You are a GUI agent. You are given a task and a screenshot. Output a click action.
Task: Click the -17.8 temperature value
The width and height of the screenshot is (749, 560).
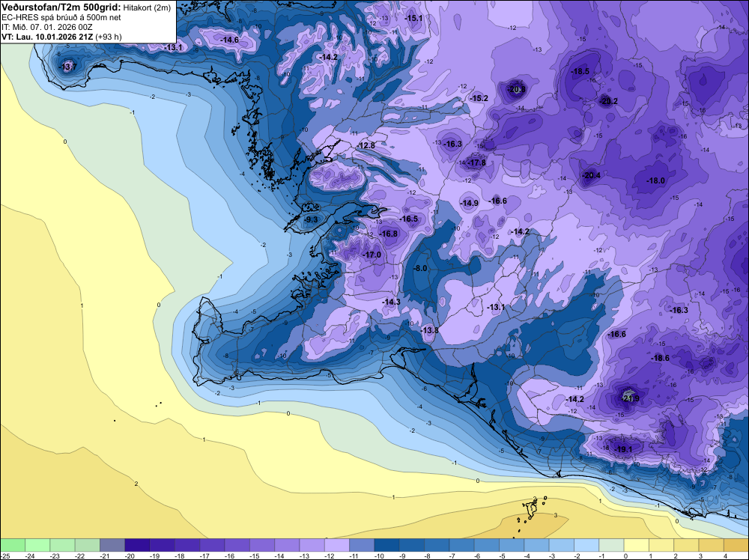point(476,162)
